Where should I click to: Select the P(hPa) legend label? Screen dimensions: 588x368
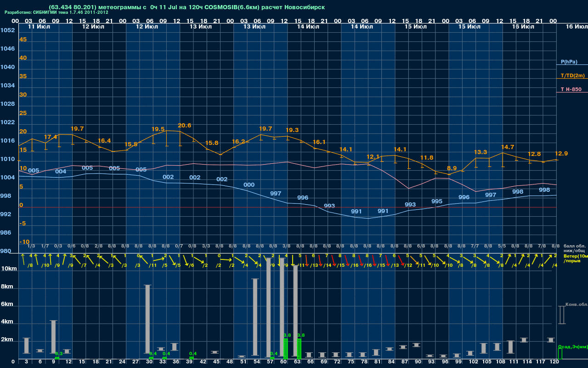coord(569,62)
